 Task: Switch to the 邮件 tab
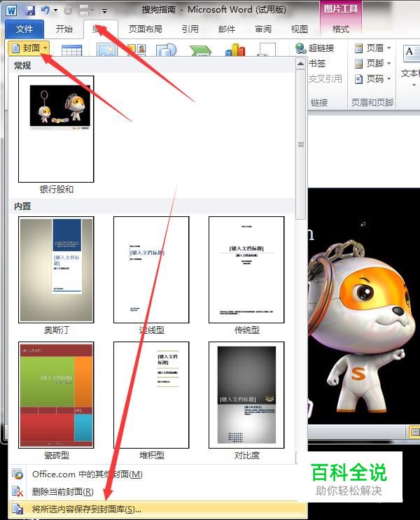[x=227, y=29]
